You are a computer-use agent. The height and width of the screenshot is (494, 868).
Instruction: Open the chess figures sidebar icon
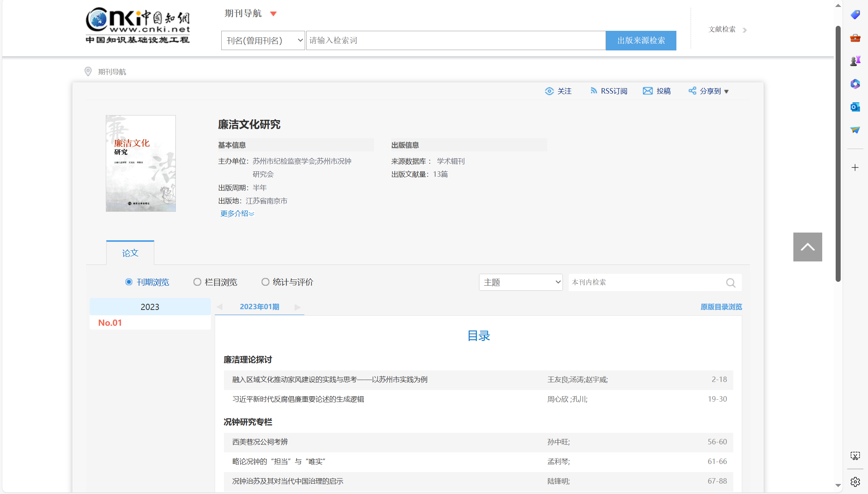click(855, 61)
